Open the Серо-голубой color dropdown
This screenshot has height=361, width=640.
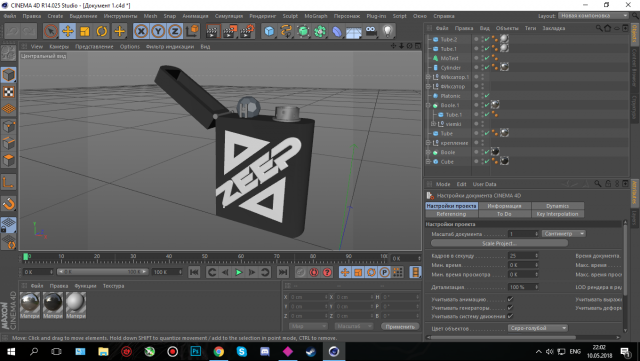coord(538,328)
